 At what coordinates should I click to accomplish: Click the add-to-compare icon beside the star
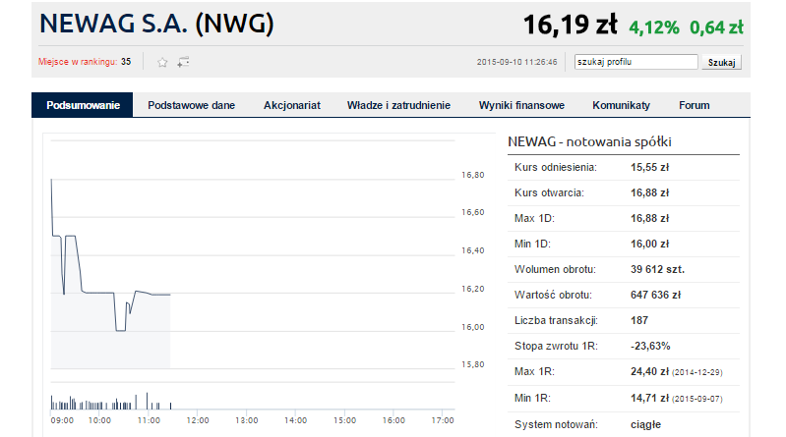pos(183,62)
